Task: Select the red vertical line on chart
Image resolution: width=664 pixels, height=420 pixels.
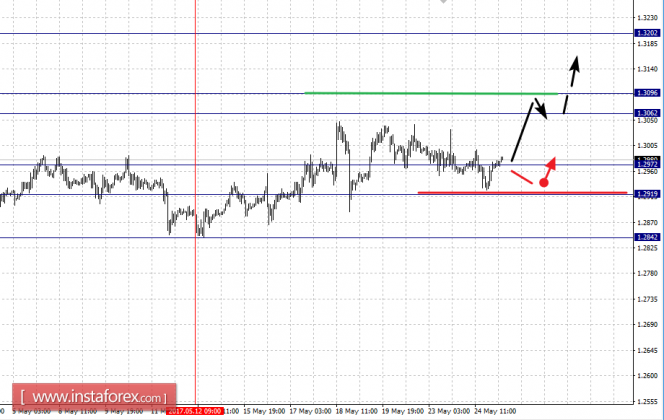Action: click(195, 203)
